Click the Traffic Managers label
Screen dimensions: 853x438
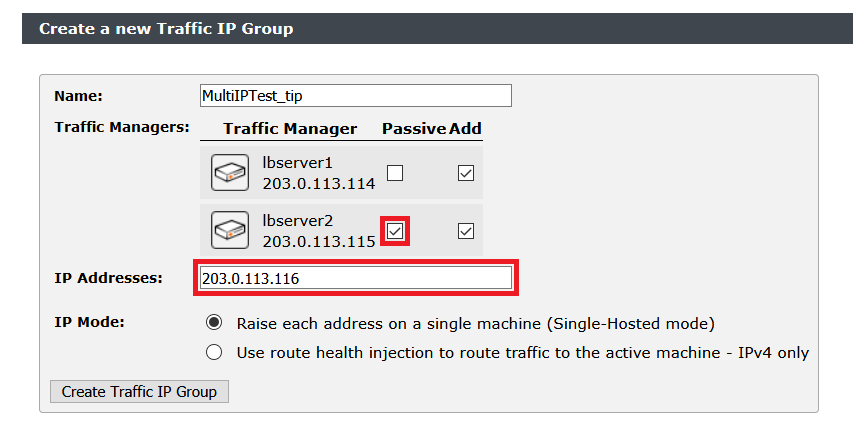(x=121, y=127)
